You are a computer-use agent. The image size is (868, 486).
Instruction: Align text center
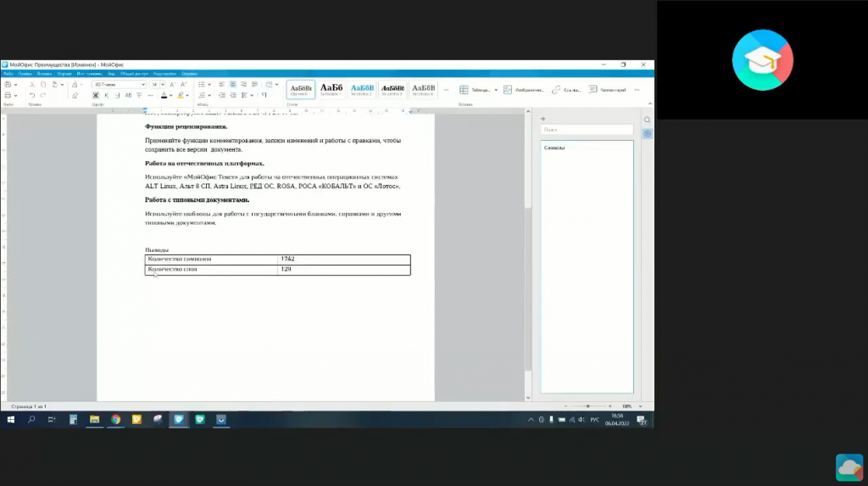[233, 84]
